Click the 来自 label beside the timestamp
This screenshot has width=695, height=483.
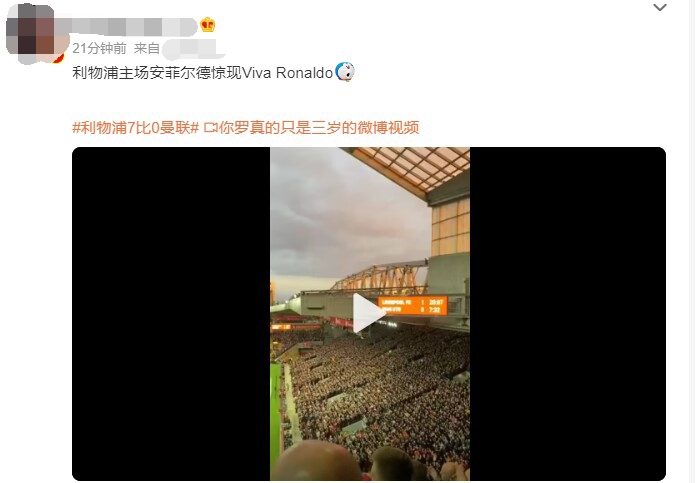(x=146, y=48)
